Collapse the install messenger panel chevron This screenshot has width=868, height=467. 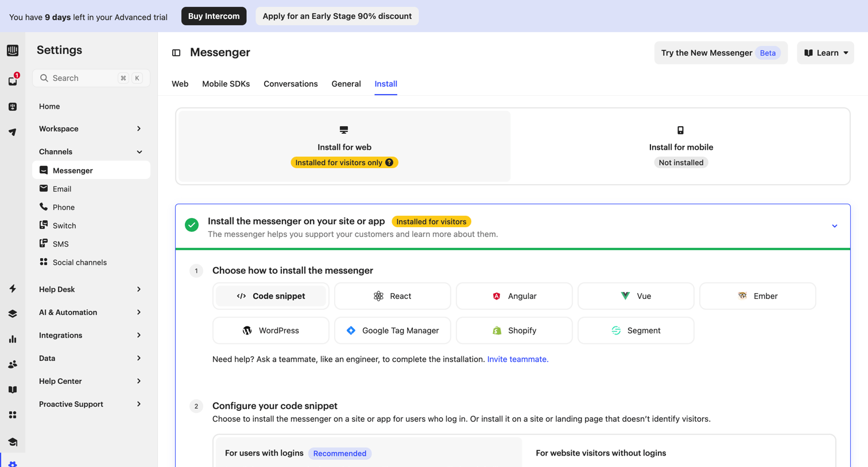[834, 226]
